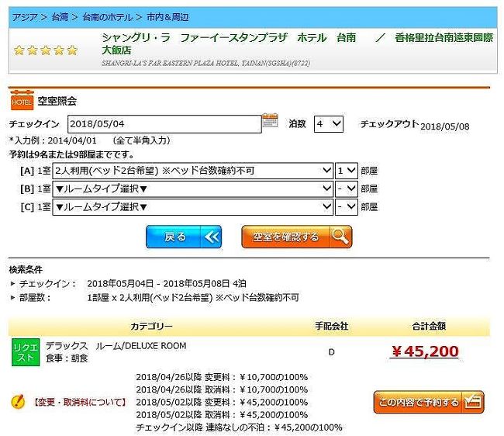Click the orange HOTEL icon
Screen dimensions: 504x436
pyautogui.click(x=22, y=100)
